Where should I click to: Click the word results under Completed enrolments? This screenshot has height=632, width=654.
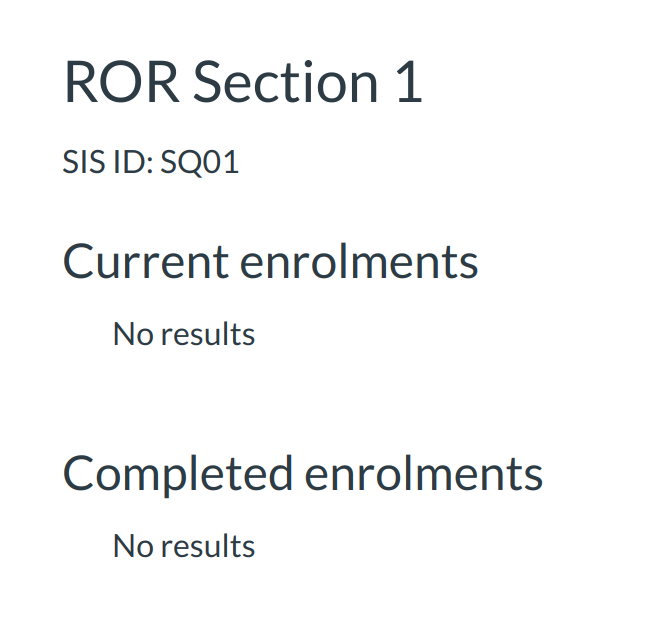coord(207,546)
